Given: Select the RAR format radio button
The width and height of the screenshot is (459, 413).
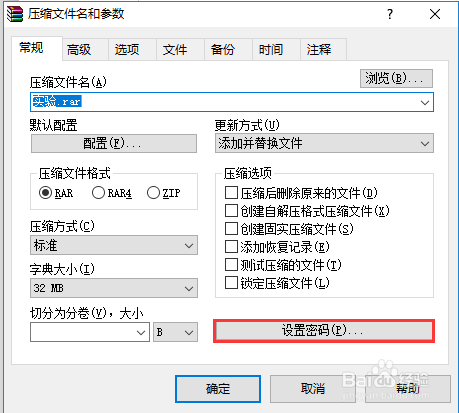Looking at the screenshot, I should click(x=45, y=193).
